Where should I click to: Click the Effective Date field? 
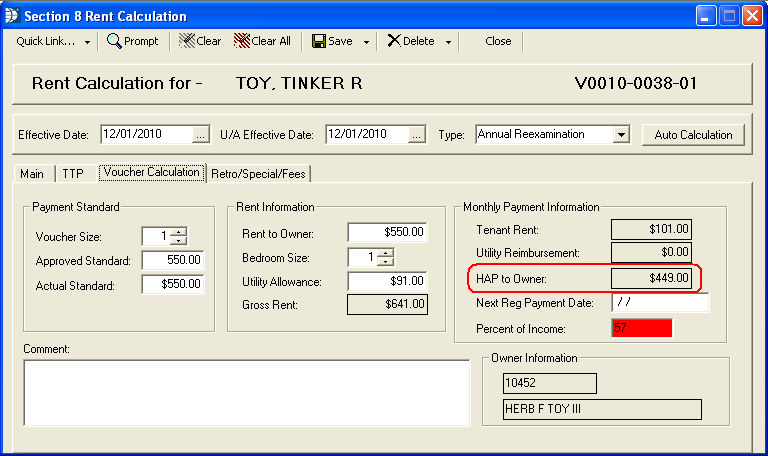tap(147, 134)
